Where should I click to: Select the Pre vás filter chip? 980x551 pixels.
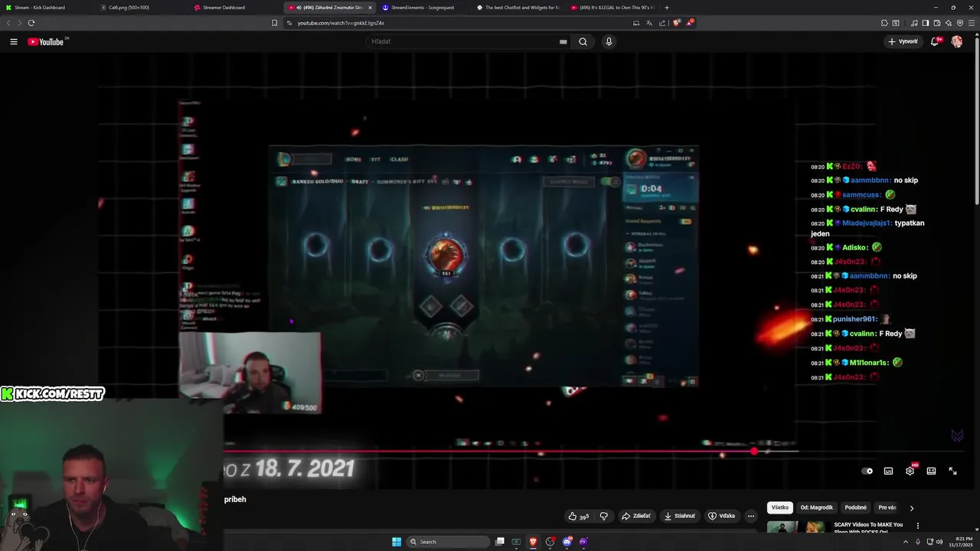pyautogui.click(x=887, y=507)
